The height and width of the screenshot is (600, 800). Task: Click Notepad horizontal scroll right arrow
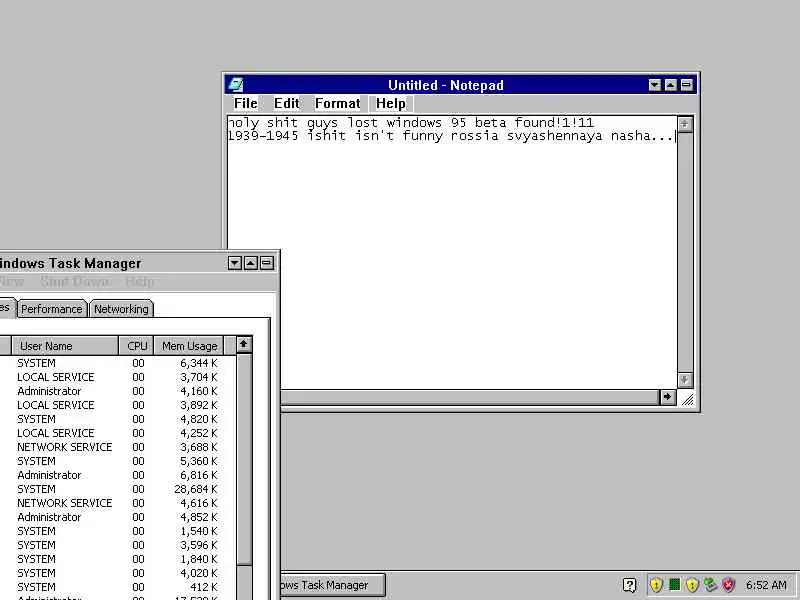click(x=667, y=397)
